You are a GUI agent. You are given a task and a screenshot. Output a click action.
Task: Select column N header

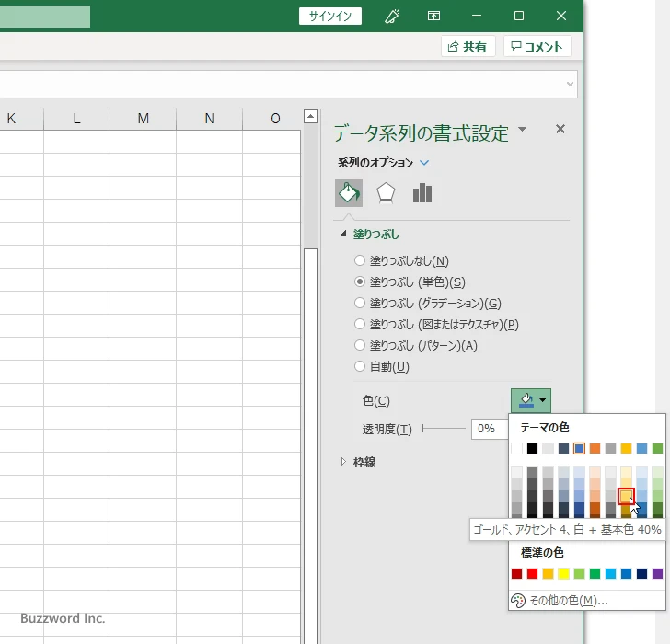[210, 119]
